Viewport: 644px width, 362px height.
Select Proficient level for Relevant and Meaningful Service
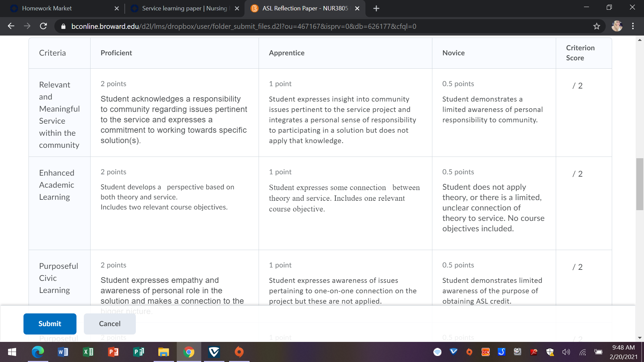click(174, 113)
